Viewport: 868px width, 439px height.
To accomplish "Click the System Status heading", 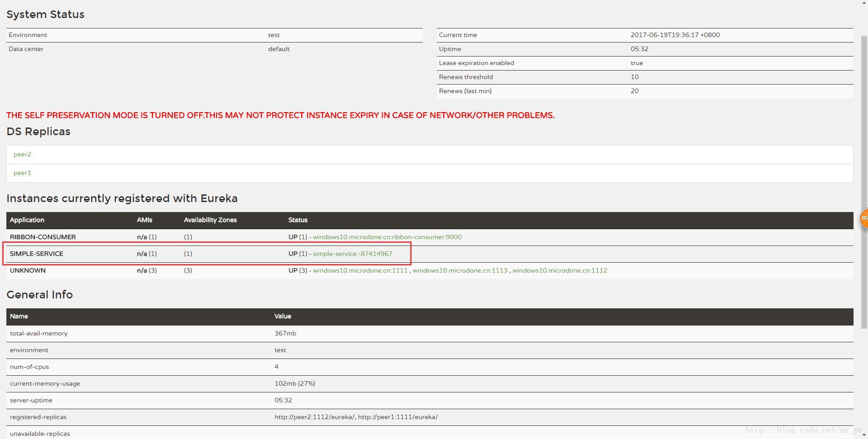I will pos(45,14).
